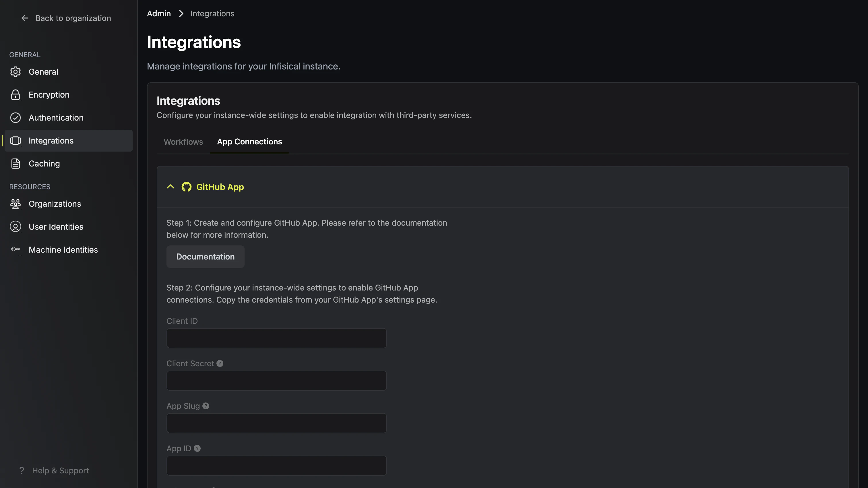Screen dimensions: 868x488
Task: Click Integrations in the breadcrumb
Action: (x=212, y=13)
